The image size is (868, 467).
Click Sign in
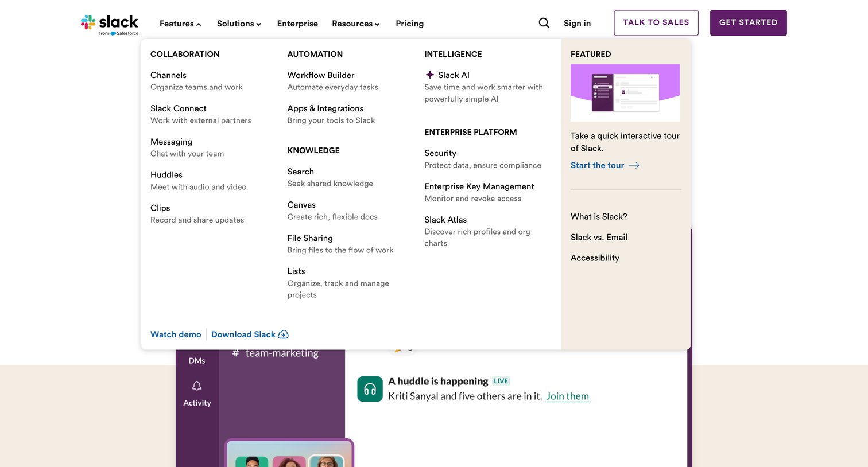577,23
